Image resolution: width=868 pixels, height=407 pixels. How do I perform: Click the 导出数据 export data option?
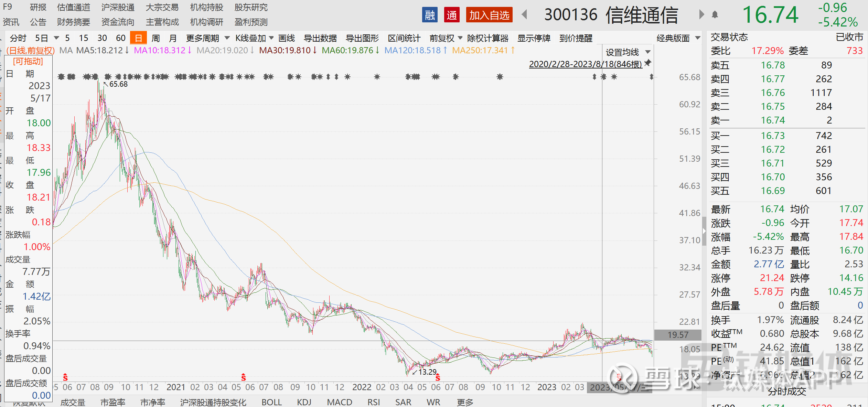coord(320,38)
